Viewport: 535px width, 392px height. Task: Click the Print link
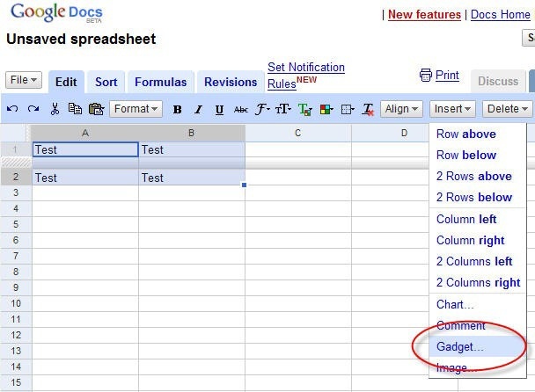click(447, 76)
